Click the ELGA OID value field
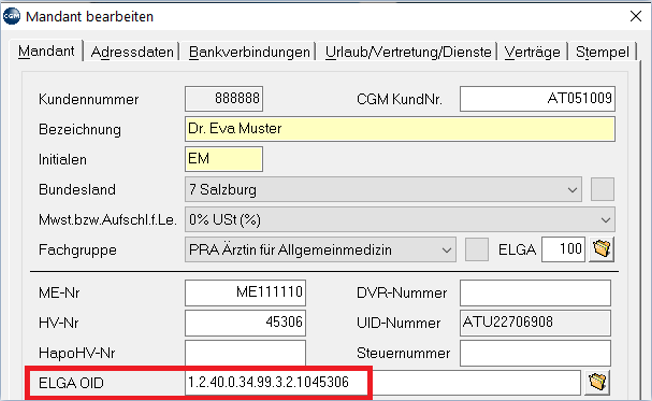Screen dimensions: 652x401 coord(383,382)
